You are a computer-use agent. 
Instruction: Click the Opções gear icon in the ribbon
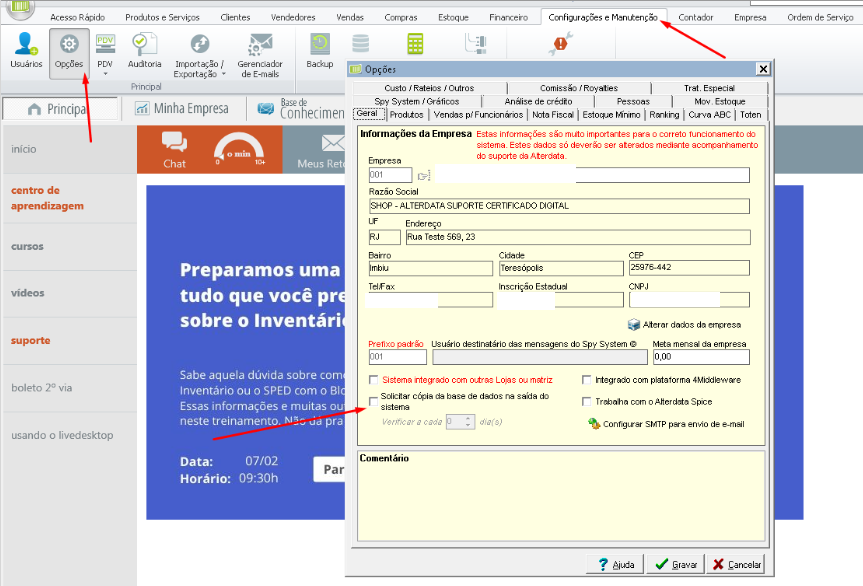69,44
